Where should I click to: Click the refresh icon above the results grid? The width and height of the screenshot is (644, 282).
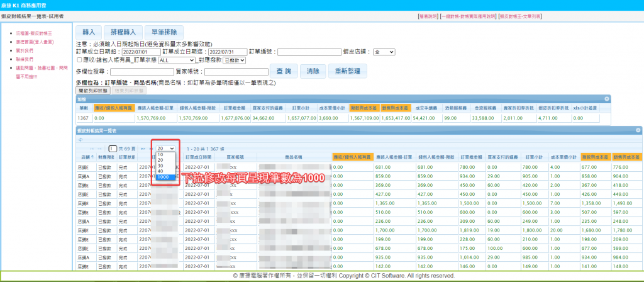(79, 139)
